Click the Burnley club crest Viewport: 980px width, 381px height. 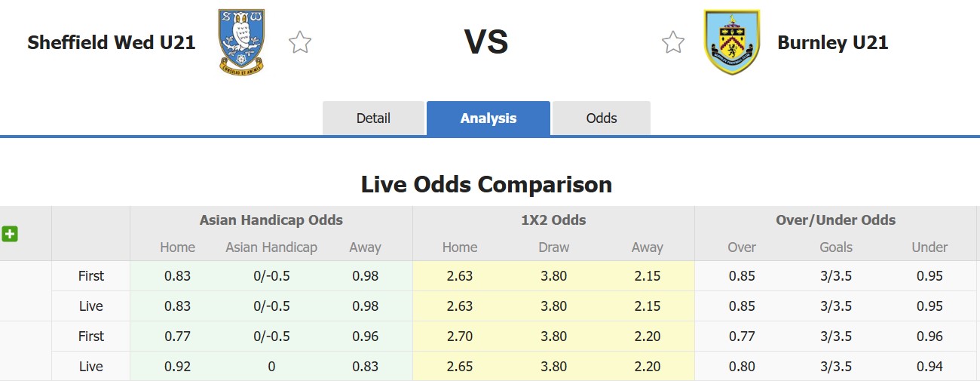click(x=731, y=42)
